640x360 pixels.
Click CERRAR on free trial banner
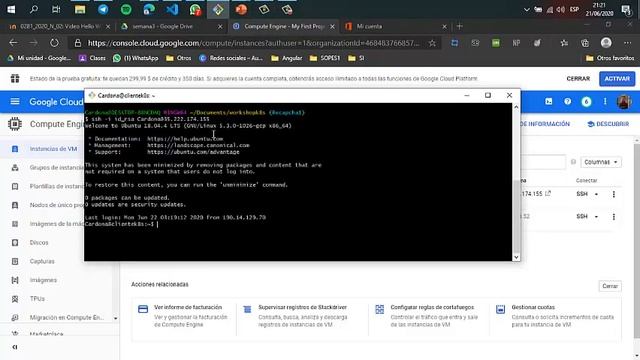[578, 78]
